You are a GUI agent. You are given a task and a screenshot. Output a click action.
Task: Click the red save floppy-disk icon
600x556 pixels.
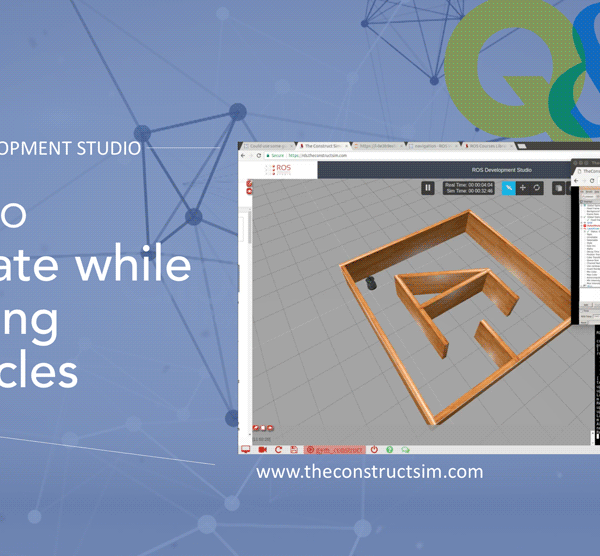pos(294,450)
